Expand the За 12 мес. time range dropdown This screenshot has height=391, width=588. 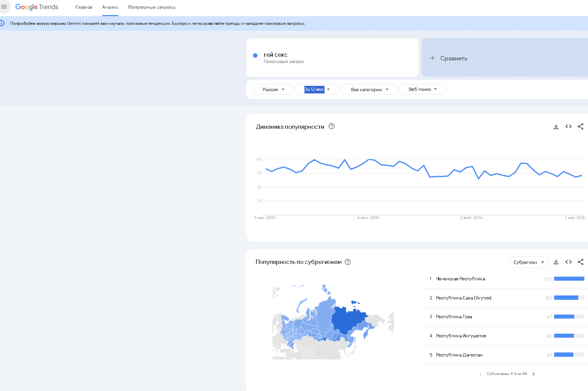317,90
